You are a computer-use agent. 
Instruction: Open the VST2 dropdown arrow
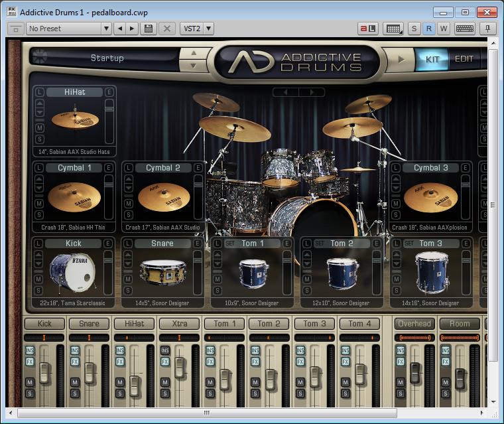(209, 29)
